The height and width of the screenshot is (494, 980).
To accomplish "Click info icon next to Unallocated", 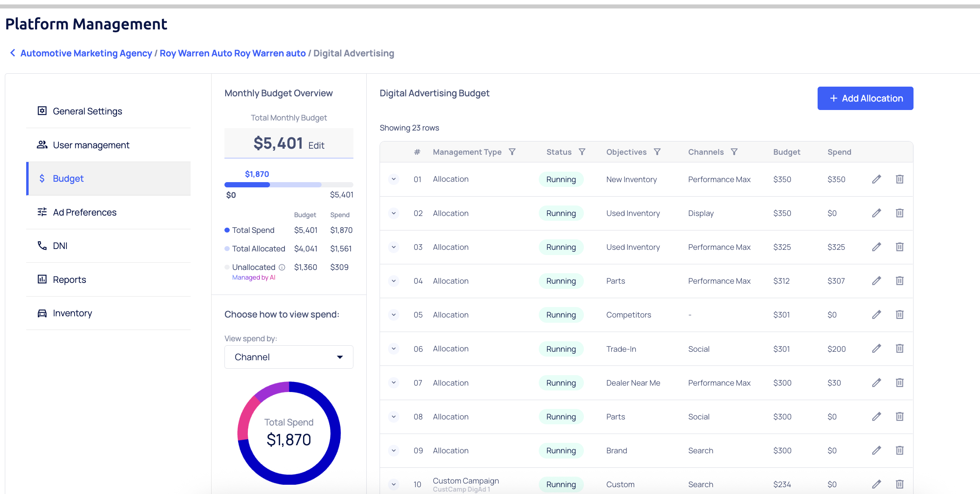I will (282, 267).
